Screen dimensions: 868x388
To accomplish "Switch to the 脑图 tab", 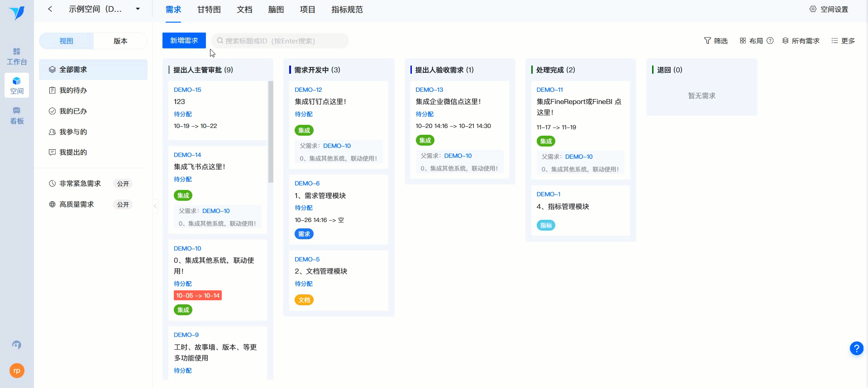I will tap(276, 9).
